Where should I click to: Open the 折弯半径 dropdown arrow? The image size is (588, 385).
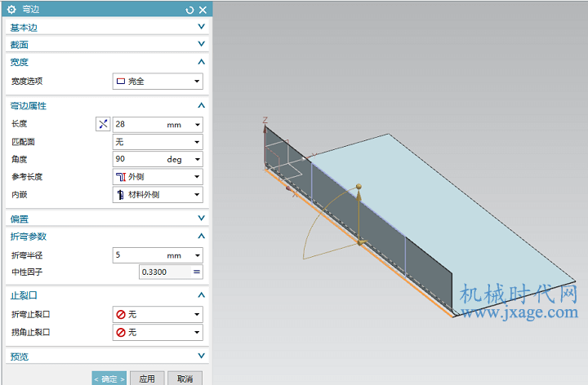(x=198, y=255)
